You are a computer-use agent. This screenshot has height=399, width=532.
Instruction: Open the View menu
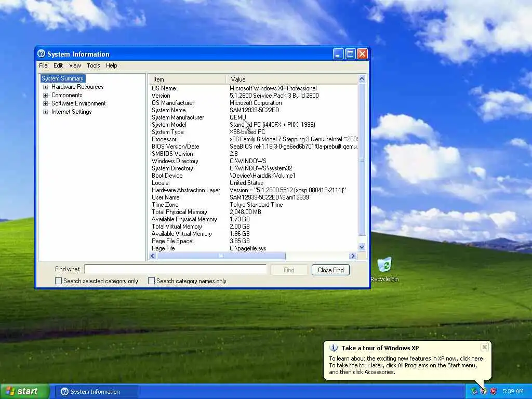point(75,65)
